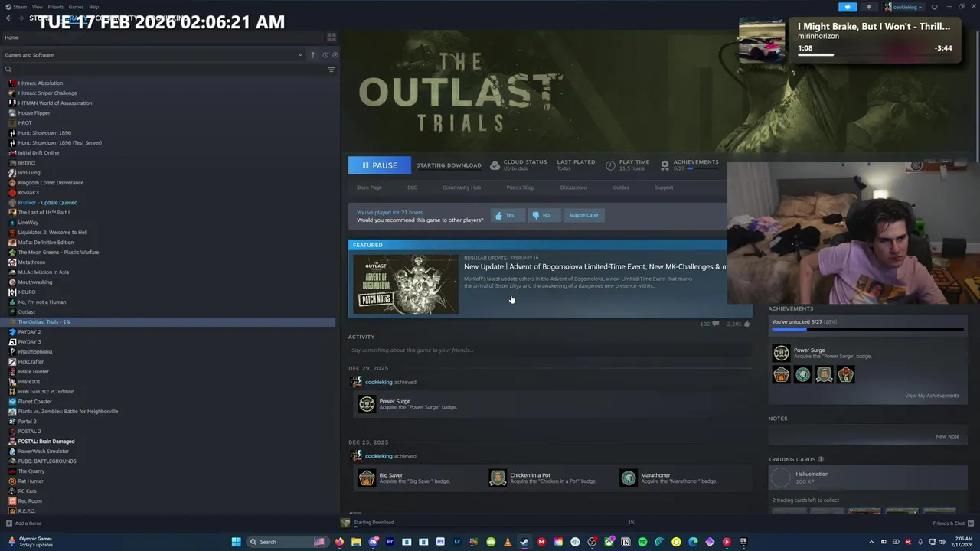Image resolution: width=980 pixels, height=551 pixels.
Task: Open Spotify from the taskbar
Action: point(642,542)
